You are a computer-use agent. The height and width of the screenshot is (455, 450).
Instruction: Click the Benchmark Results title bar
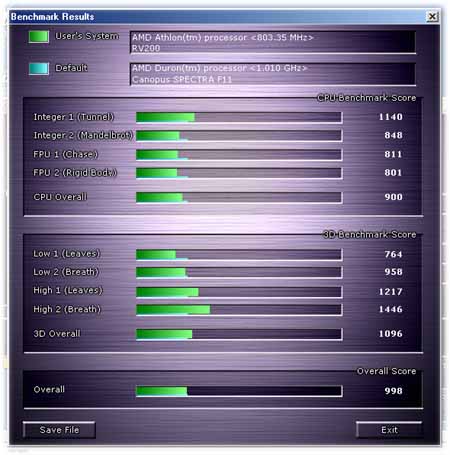[217, 16]
